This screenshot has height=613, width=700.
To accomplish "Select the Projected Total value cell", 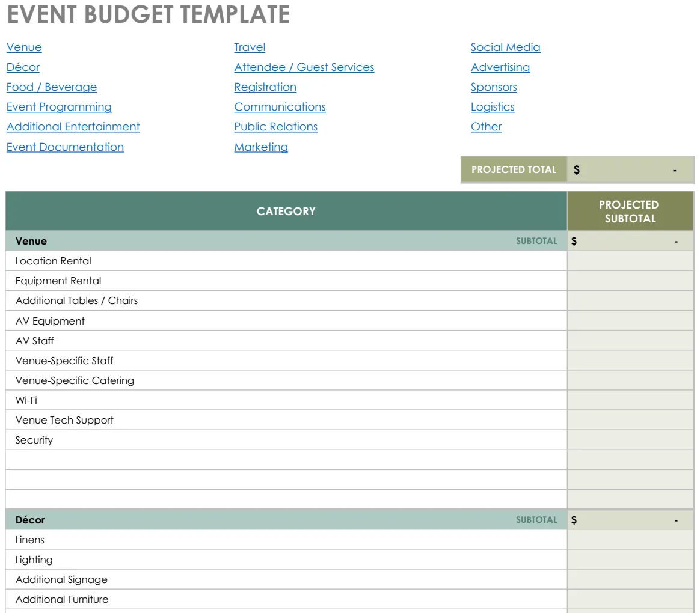I will click(x=630, y=169).
